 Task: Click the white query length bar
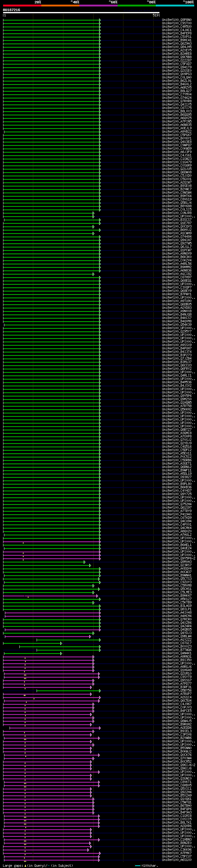(81, 12)
